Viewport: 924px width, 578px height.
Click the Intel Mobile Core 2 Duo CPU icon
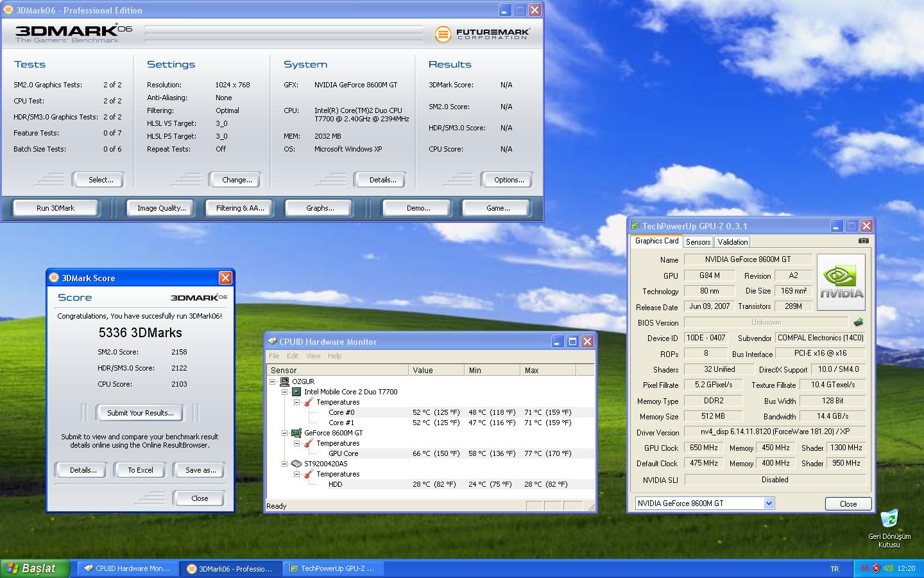point(296,392)
